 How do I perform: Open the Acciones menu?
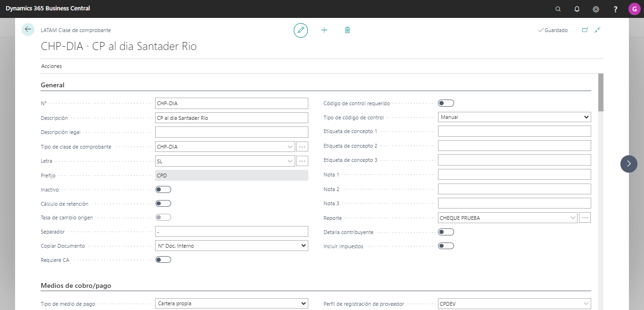(x=51, y=66)
